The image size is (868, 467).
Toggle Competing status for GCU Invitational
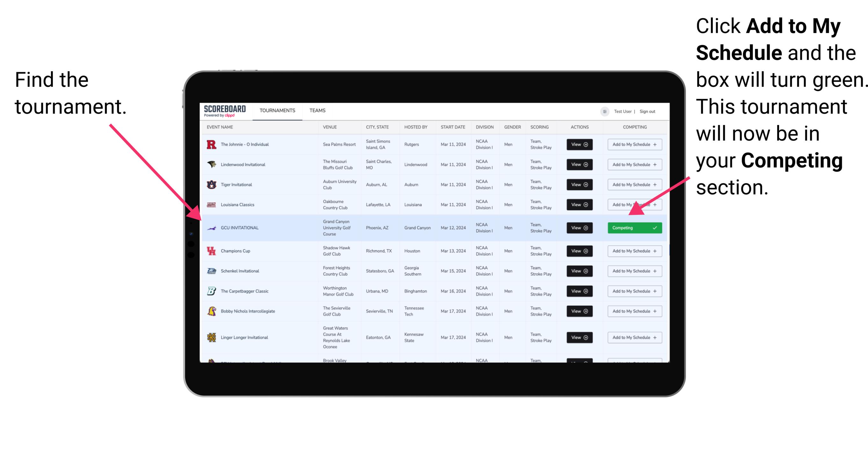click(x=633, y=228)
